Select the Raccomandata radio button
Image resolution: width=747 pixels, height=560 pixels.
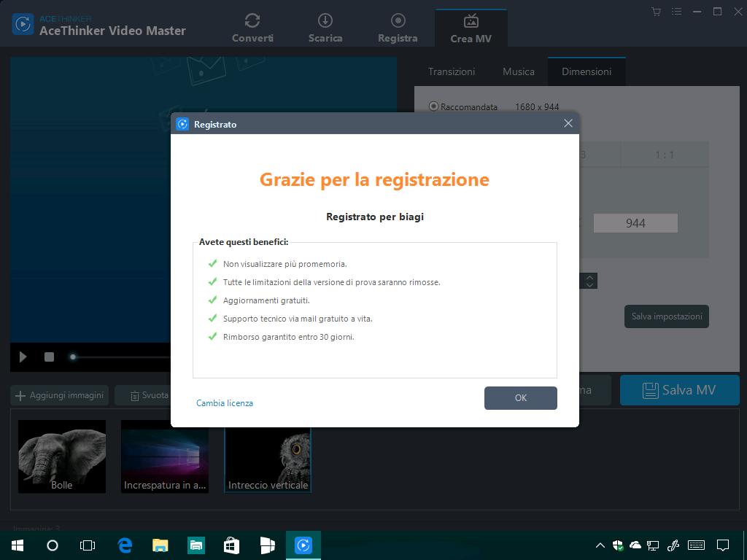(433, 106)
